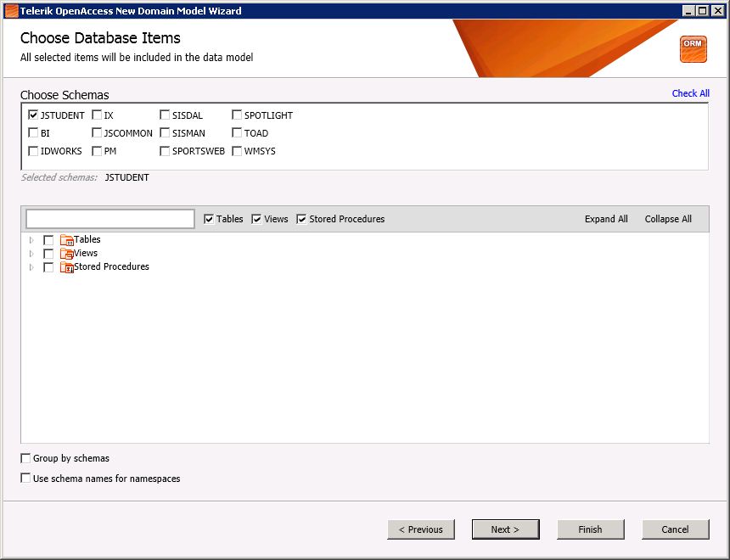This screenshot has height=560, width=730.
Task: Select all items in Tables node checkbox
Action: [48, 240]
